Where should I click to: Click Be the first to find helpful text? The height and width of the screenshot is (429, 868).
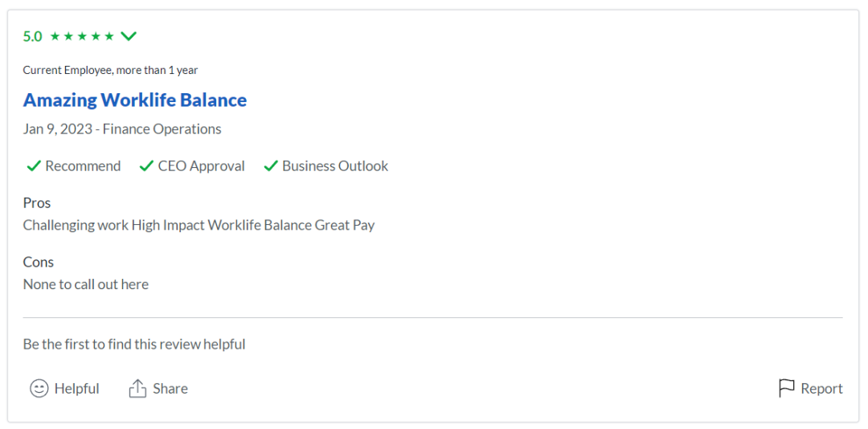pyautogui.click(x=134, y=345)
